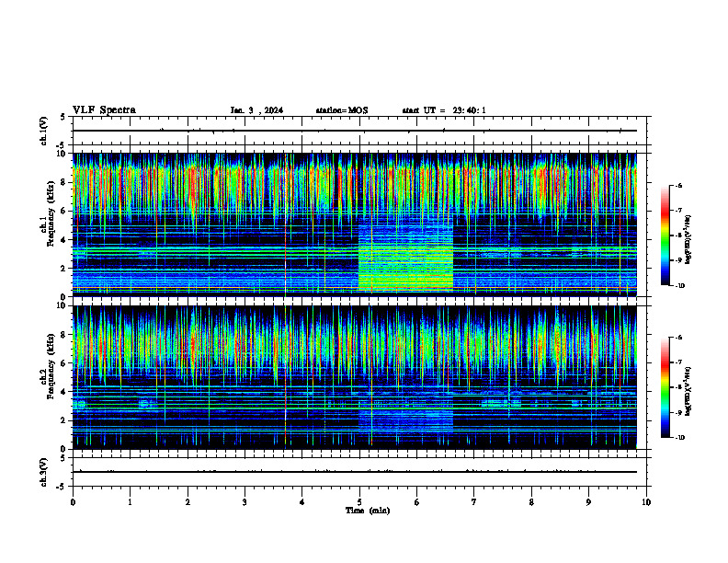Click the "VLF Spectra" title text
The width and height of the screenshot is (728, 563).
pyautogui.click(x=104, y=110)
